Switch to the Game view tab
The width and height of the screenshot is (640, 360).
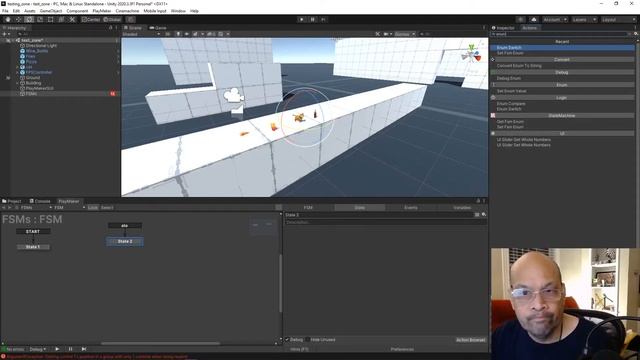158,28
